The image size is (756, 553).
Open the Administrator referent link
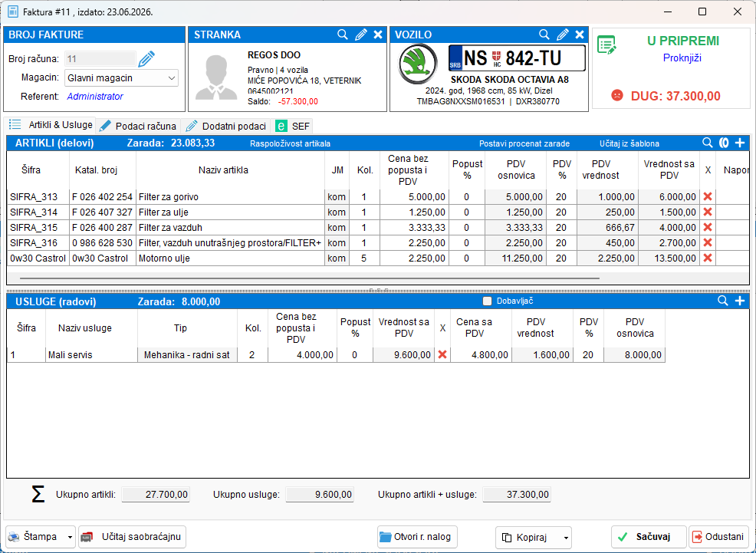point(95,97)
